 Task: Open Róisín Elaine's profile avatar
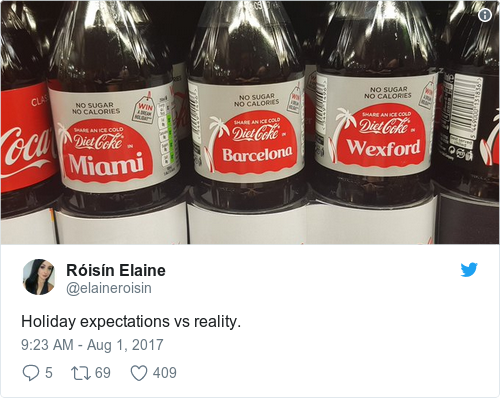39,277
